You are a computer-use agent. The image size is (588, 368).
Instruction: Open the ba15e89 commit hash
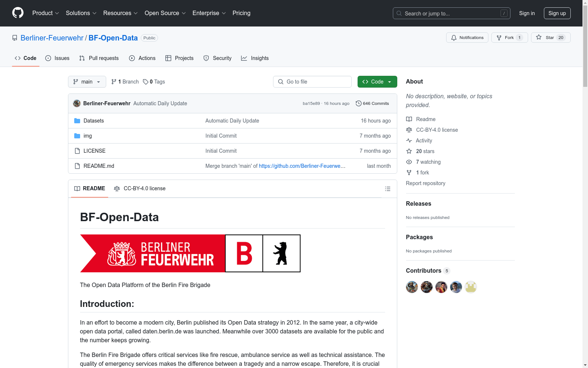311,103
